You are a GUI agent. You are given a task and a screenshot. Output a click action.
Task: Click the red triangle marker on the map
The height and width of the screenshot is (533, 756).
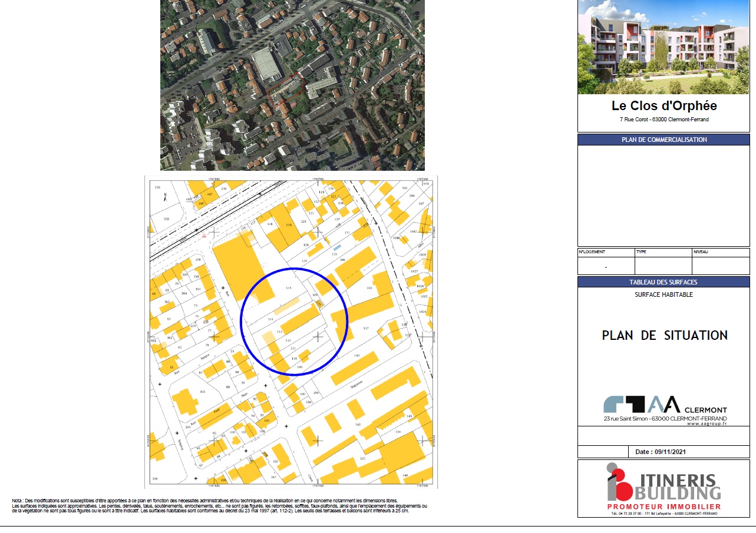(204, 236)
